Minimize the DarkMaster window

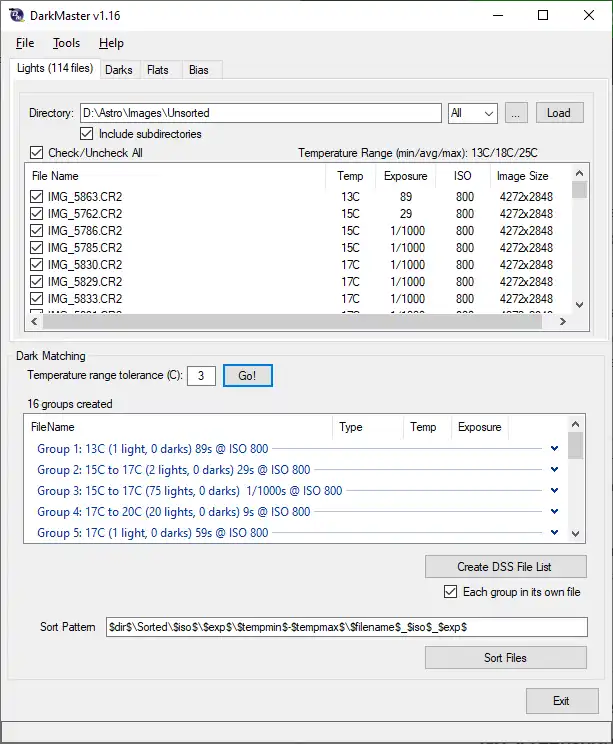click(x=498, y=15)
